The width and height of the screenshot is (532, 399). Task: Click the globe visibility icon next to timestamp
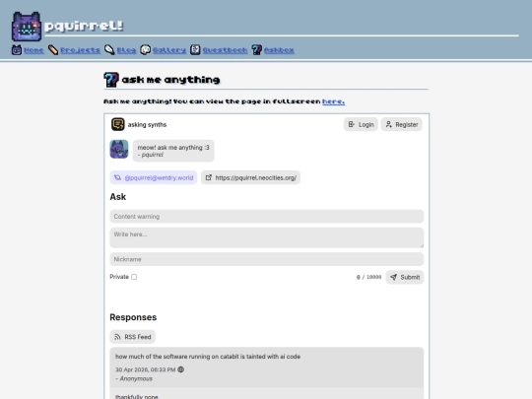(x=181, y=369)
